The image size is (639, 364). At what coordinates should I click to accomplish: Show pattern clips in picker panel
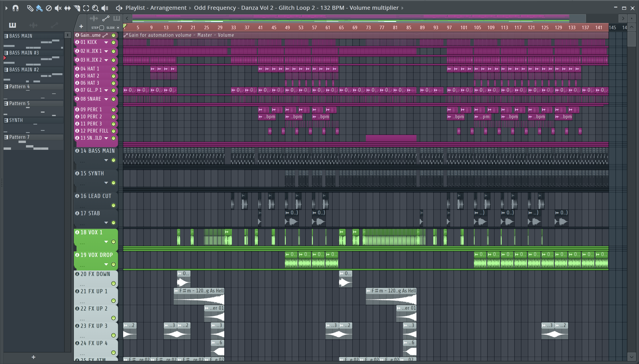12,25
